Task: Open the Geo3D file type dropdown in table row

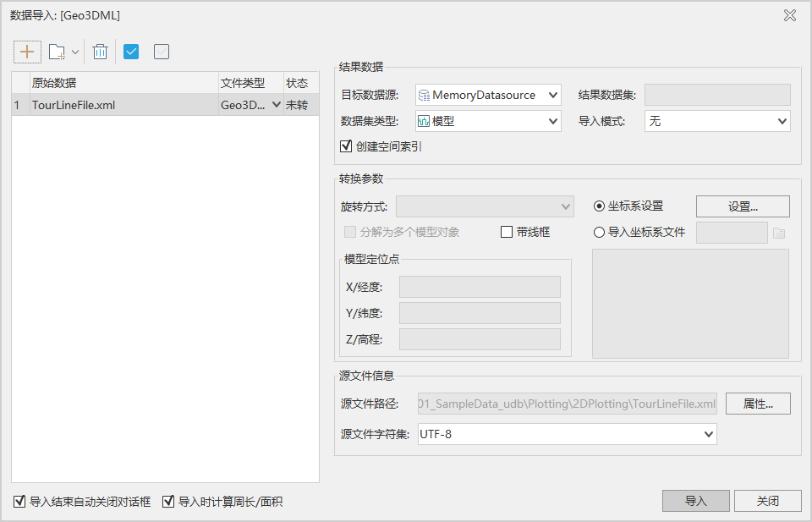Action: [277, 104]
